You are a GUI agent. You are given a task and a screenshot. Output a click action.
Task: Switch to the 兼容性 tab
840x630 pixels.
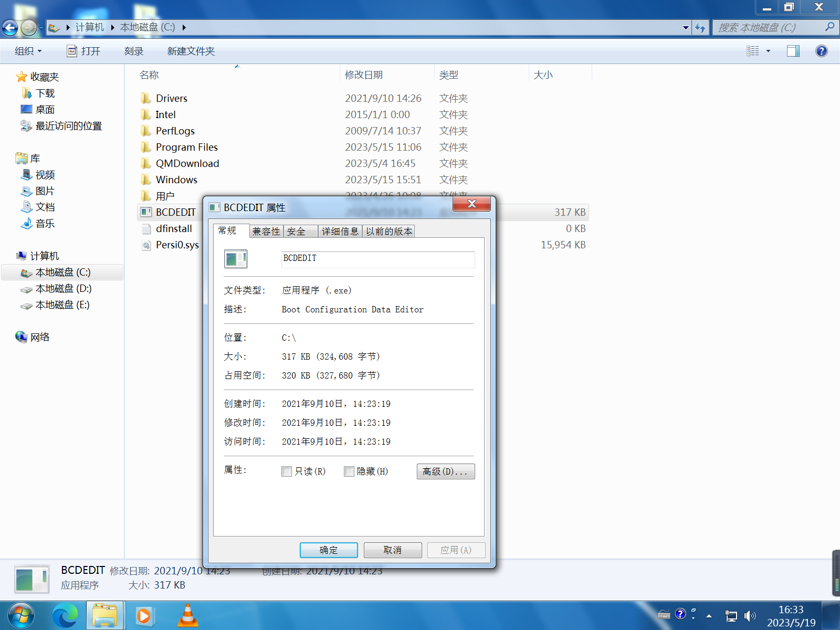pyautogui.click(x=266, y=232)
